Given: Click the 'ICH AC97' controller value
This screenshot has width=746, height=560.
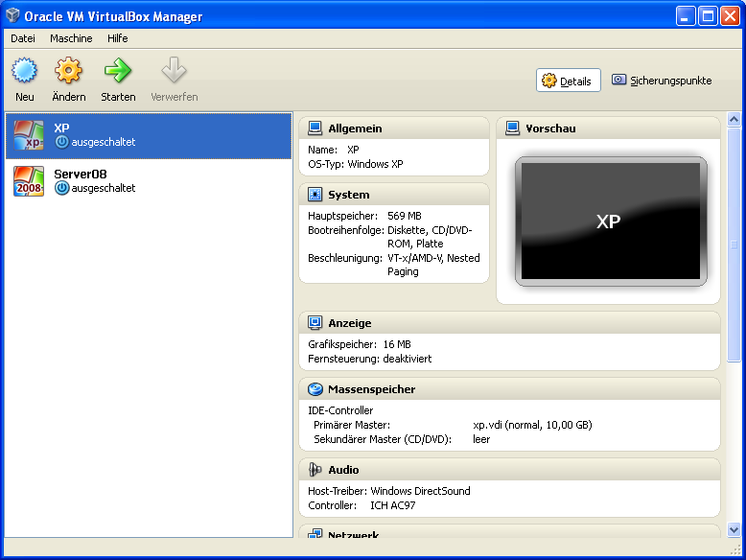Looking at the screenshot, I should pyautogui.click(x=392, y=505).
